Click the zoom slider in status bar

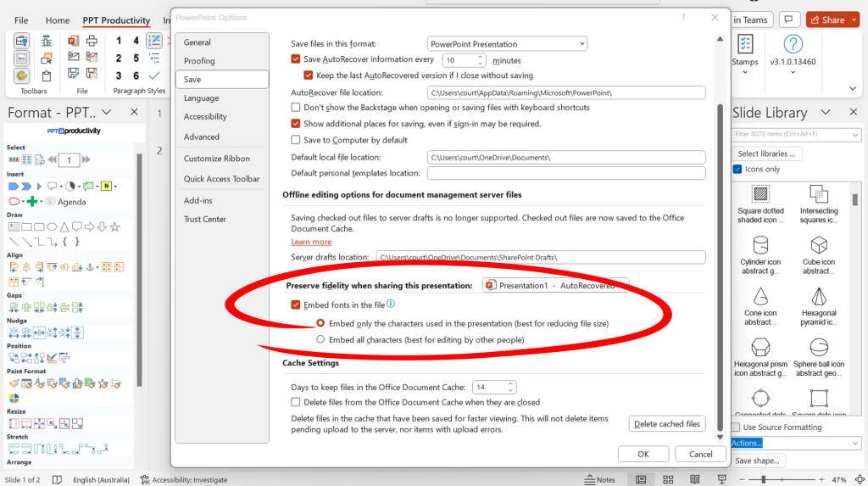782,479
